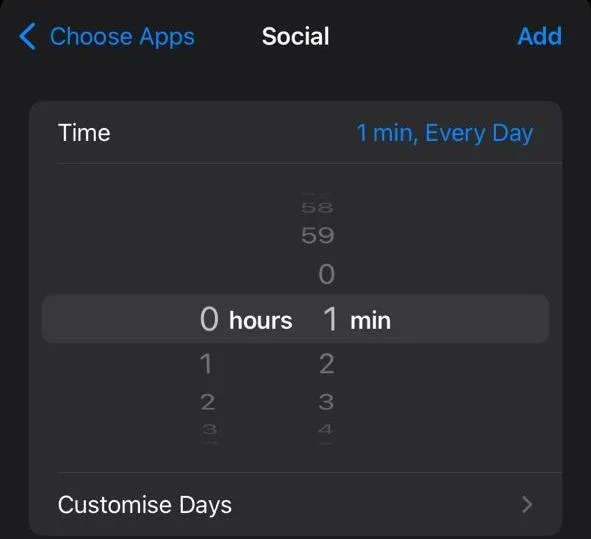Select the Customise Days row
The image size is (591, 539).
[296, 505]
